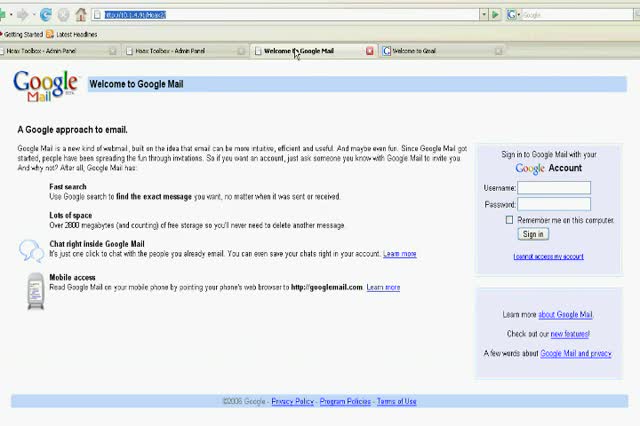Click the Chat right inside Google Mail heading
640x426 pixels.
click(x=97, y=244)
